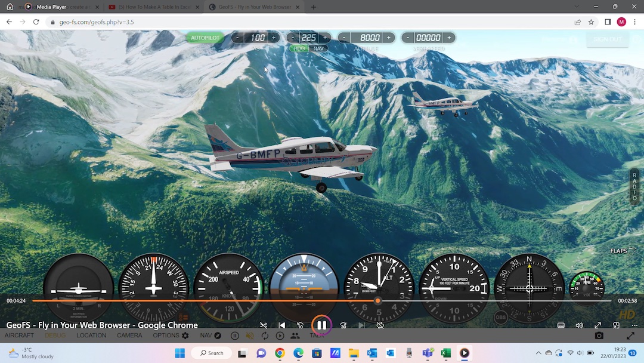The image size is (644, 363).
Task: Click the OBS knob on the instrument
Action: pyautogui.click(x=501, y=318)
